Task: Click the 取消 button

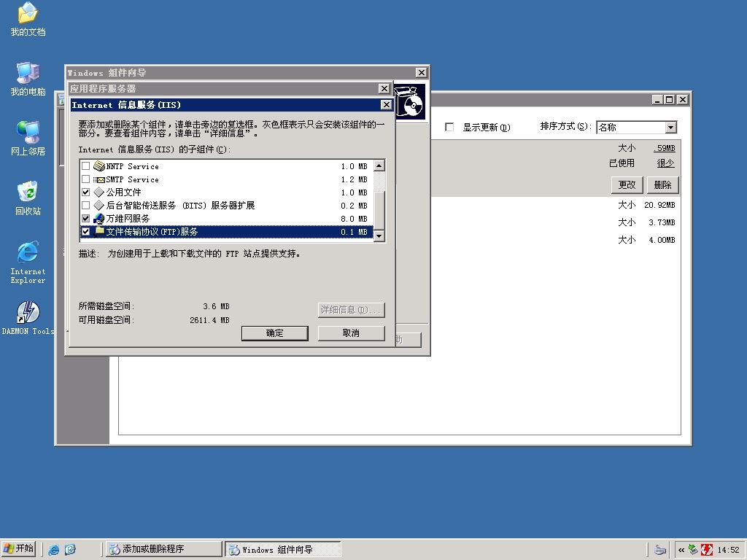Action: [351, 333]
